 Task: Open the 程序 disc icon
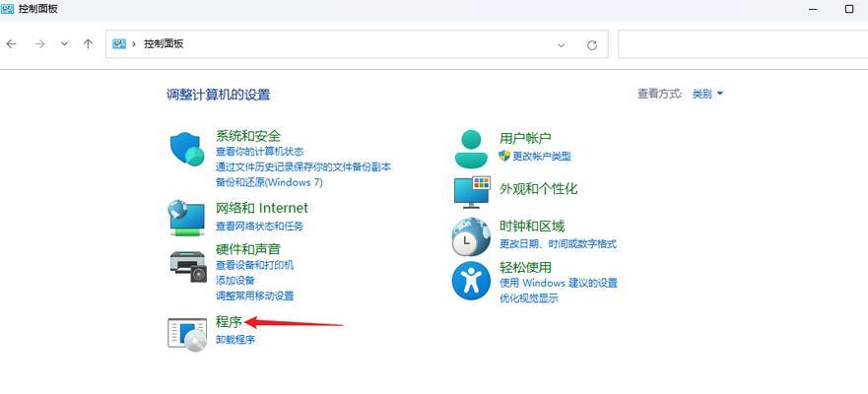click(x=187, y=334)
